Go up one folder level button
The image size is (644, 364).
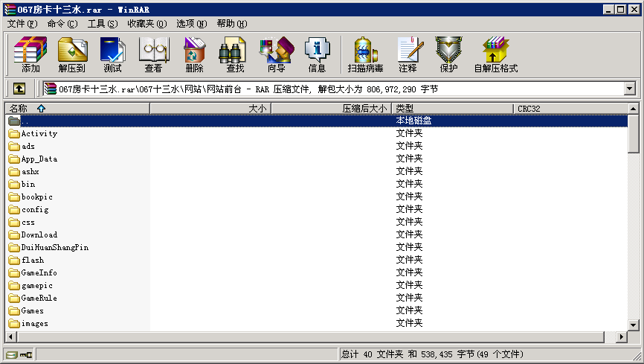click(x=19, y=89)
